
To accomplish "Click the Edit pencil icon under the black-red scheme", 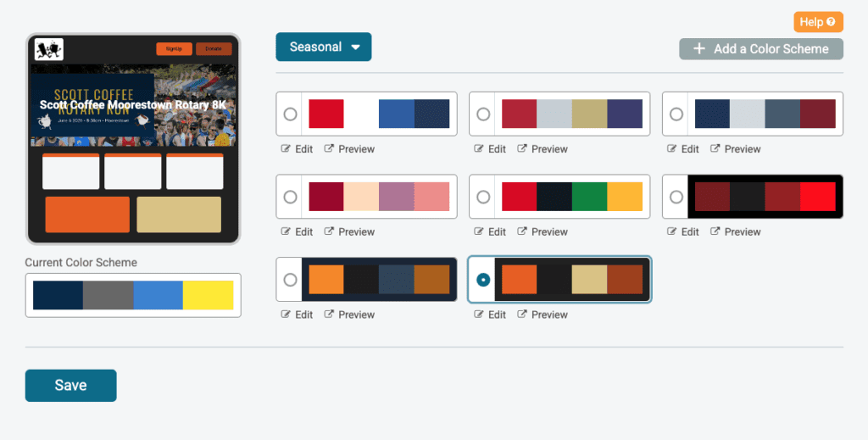I will pyautogui.click(x=672, y=231).
